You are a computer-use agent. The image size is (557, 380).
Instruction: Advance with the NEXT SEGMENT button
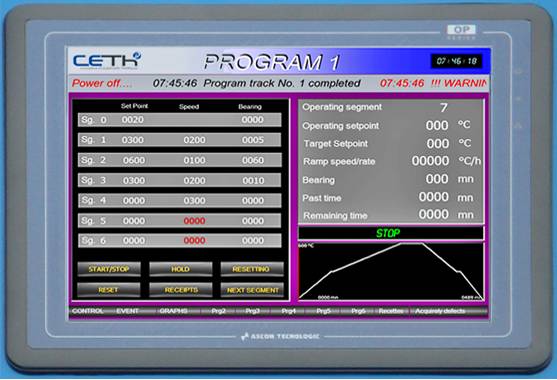pos(252,290)
